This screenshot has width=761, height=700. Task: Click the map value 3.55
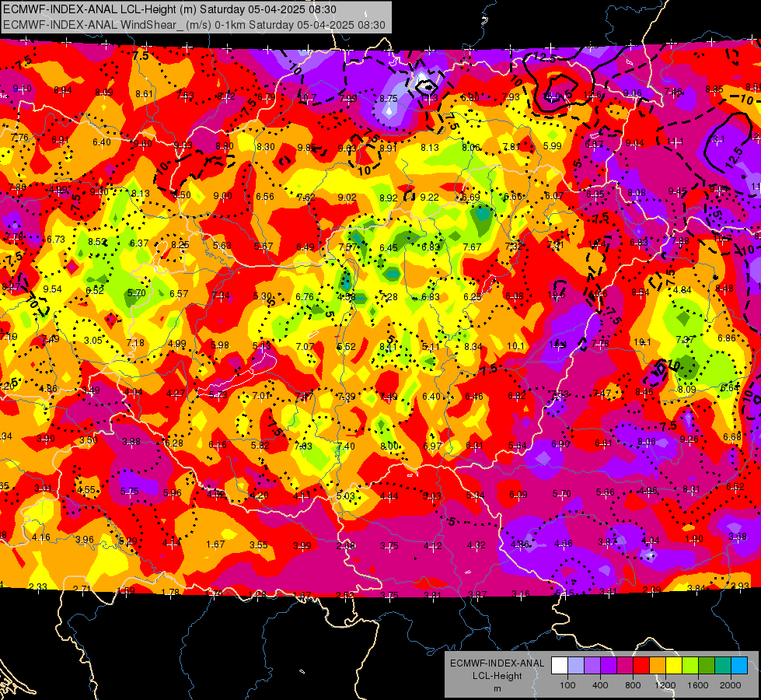(x=259, y=544)
